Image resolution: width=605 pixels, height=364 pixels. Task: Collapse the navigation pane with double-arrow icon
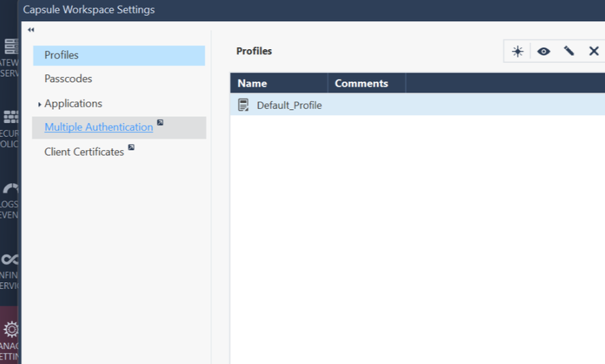31,30
